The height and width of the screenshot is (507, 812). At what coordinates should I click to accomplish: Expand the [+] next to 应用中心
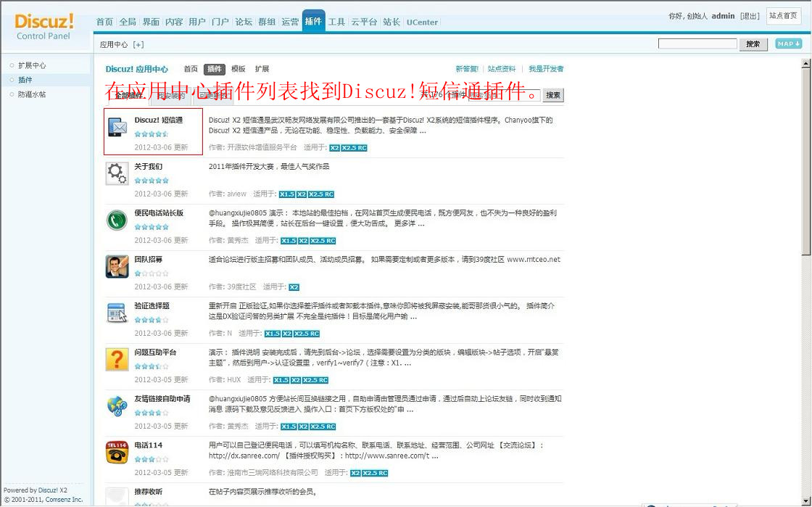(x=138, y=44)
